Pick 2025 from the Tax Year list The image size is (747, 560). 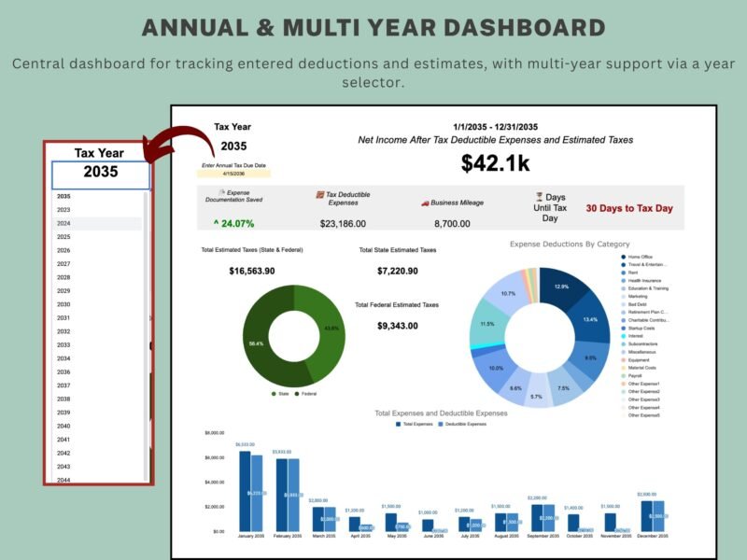[97, 237]
